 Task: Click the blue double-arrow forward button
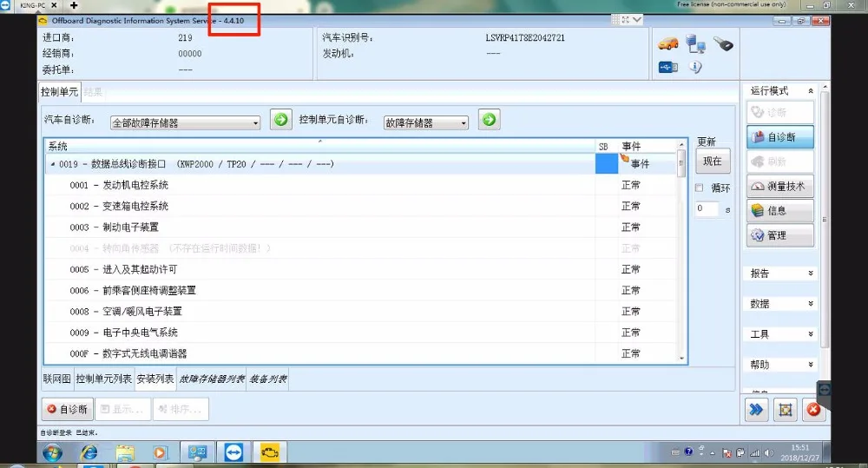point(756,410)
